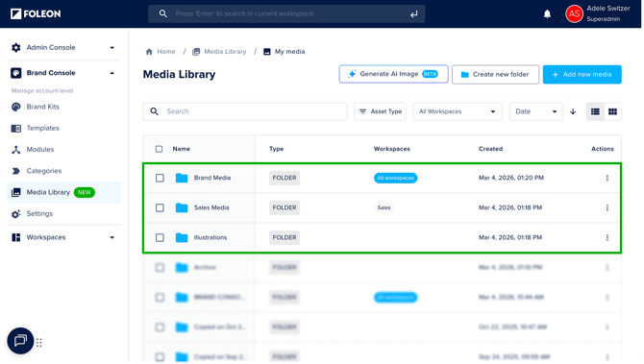Click the Workspaces sidebar icon
The image size is (644, 364).
click(x=16, y=237)
